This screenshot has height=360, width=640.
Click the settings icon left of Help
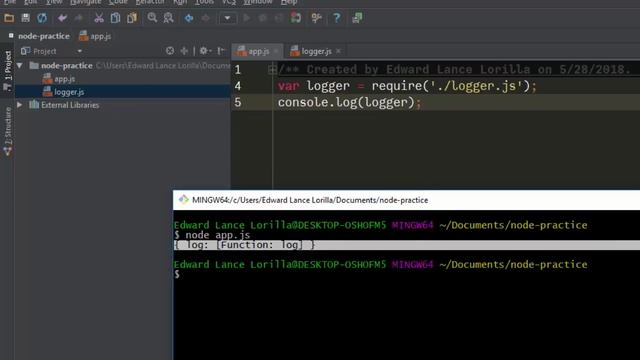click(x=316, y=18)
